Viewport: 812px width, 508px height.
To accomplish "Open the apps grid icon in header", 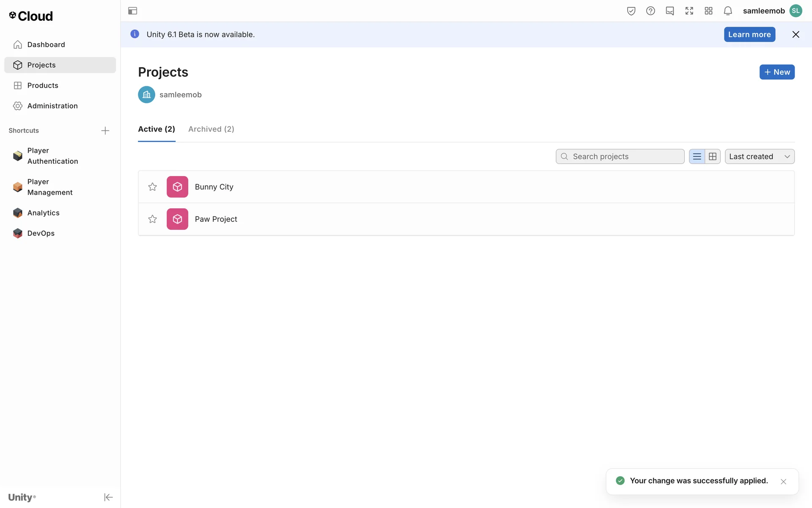I will click(708, 11).
